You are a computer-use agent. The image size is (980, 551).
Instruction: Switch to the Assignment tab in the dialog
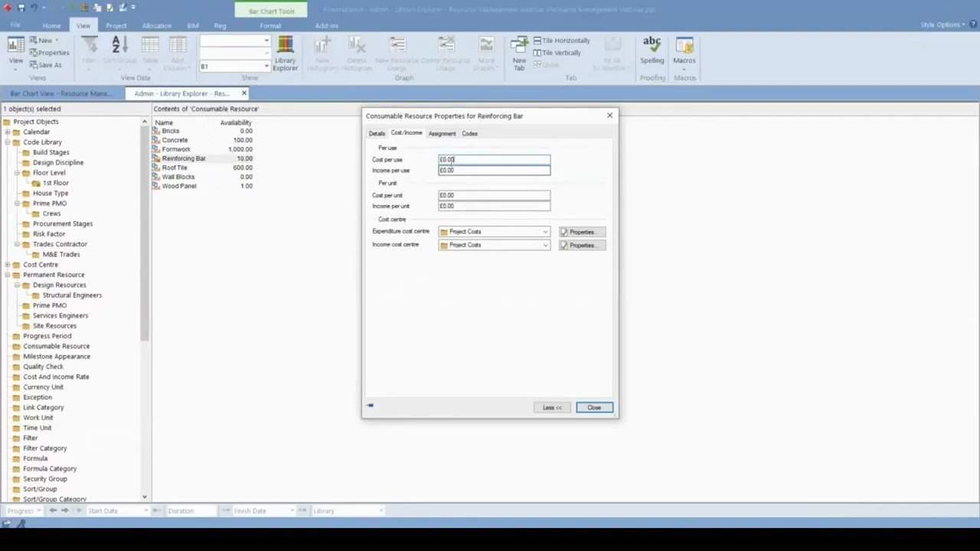pyautogui.click(x=442, y=133)
